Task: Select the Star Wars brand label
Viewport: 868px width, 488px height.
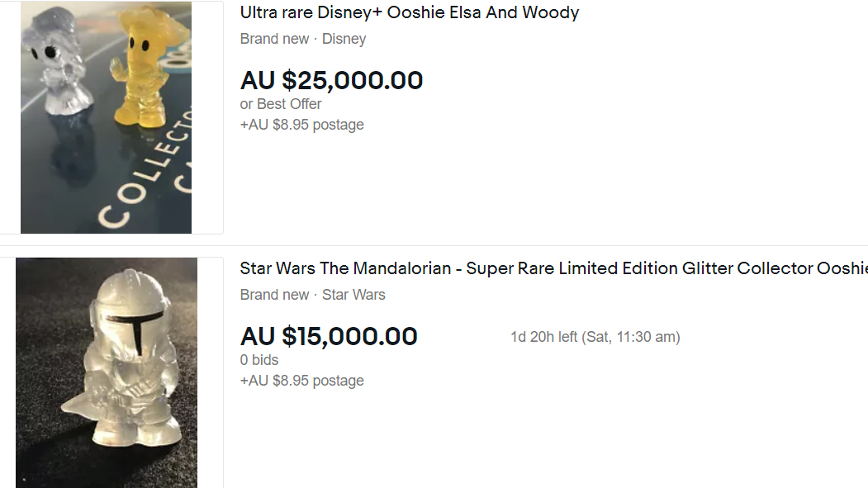Action: tap(353, 295)
